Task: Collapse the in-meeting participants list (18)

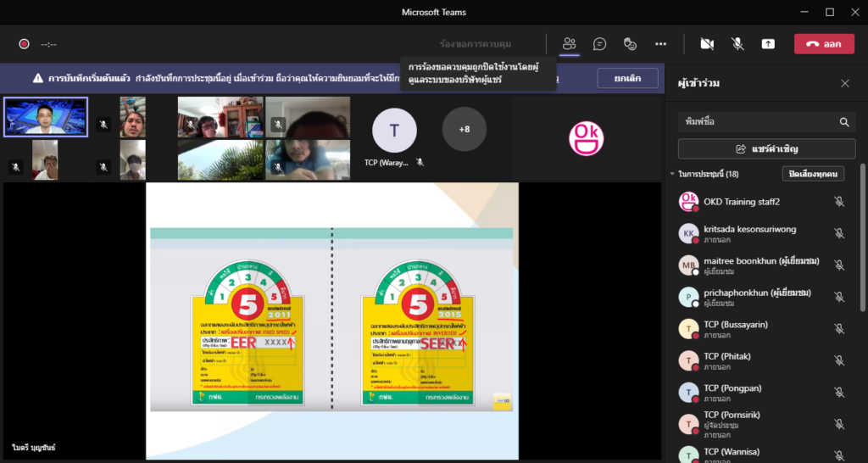Action: point(673,174)
